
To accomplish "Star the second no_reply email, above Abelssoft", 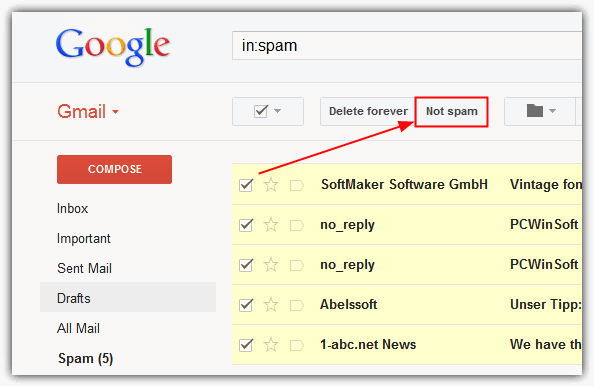I will [x=271, y=264].
